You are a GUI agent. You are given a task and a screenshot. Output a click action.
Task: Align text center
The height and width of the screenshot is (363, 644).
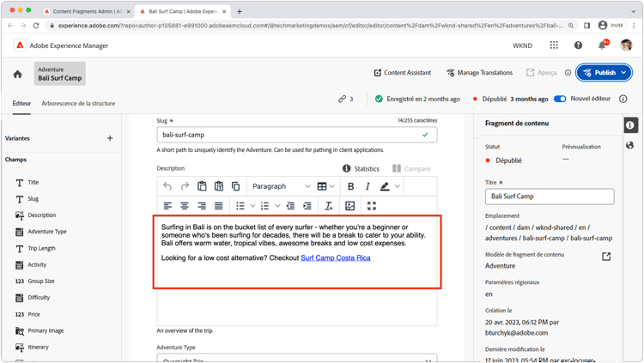[185, 206]
